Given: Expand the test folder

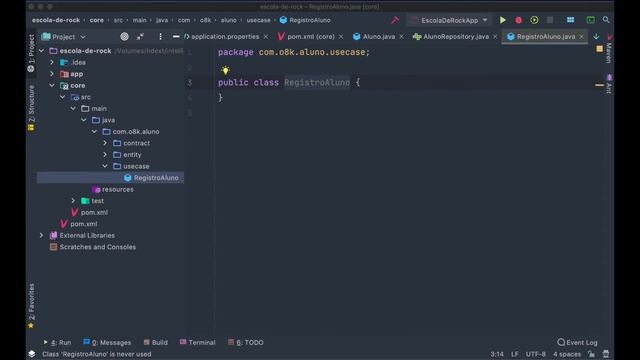Looking at the screenshot, I should pyautogui.click(x=73, y=200).
